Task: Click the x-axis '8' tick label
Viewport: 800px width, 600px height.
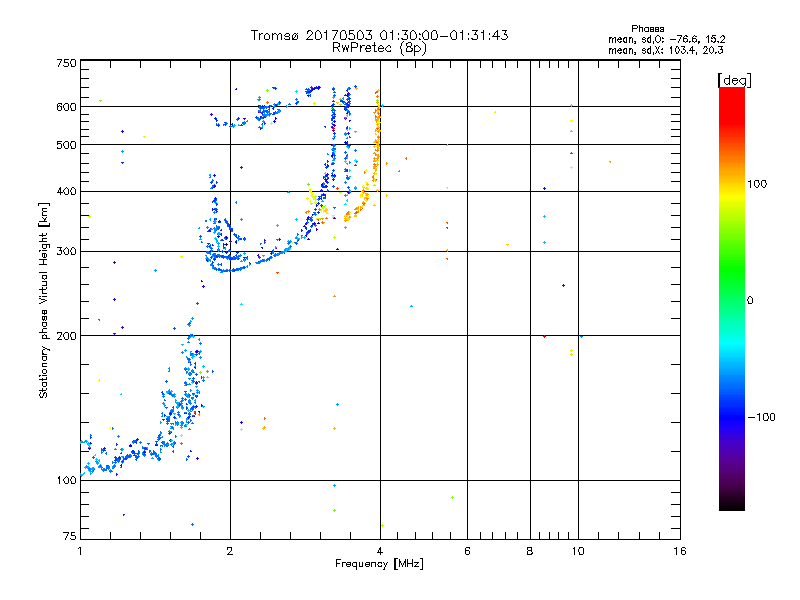Action: (x=530, y=551)
